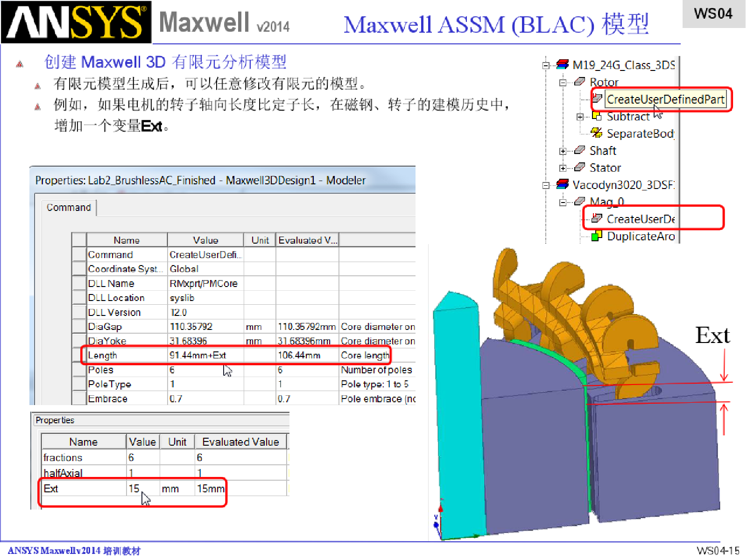Click the Command value CreateUserDefi...
747x560 pixels.
point(205,255)
